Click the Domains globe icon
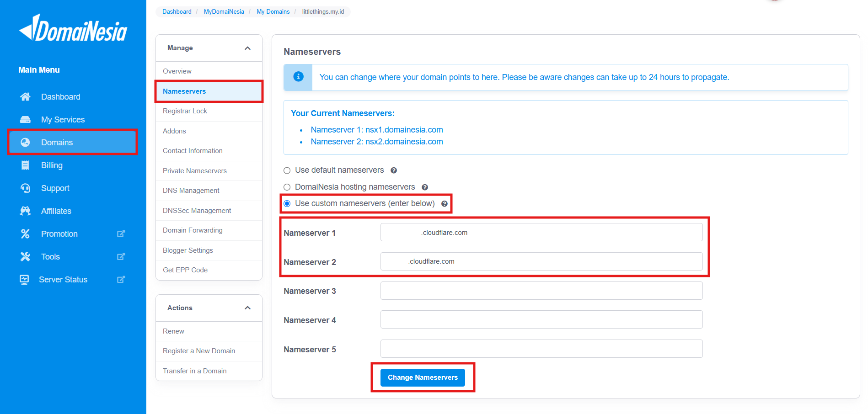The image size is (868, 414). (25, 143)
